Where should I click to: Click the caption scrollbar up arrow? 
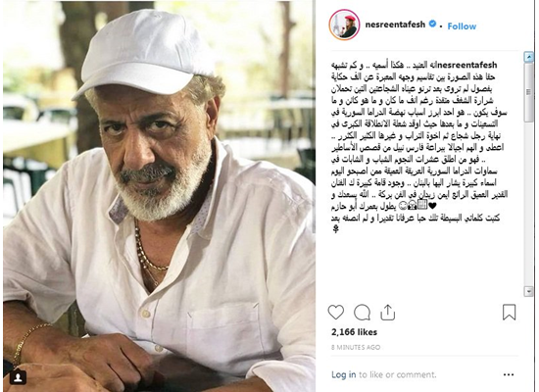point(528,57)
